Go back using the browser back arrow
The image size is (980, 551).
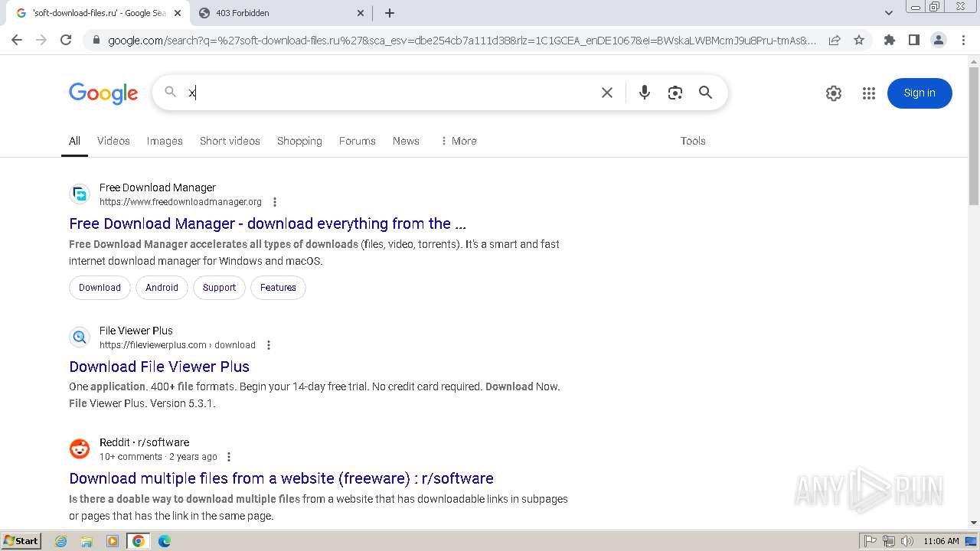coord(17,40)
